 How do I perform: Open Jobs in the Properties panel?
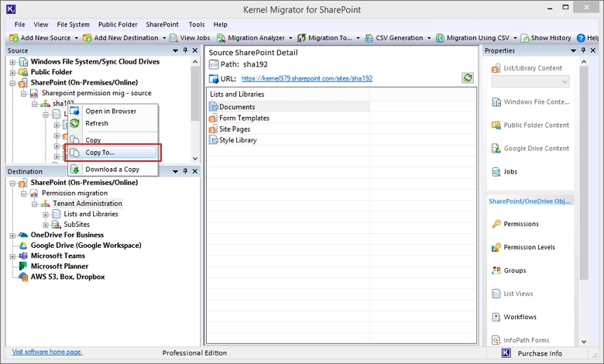click(x=505, y=172)
